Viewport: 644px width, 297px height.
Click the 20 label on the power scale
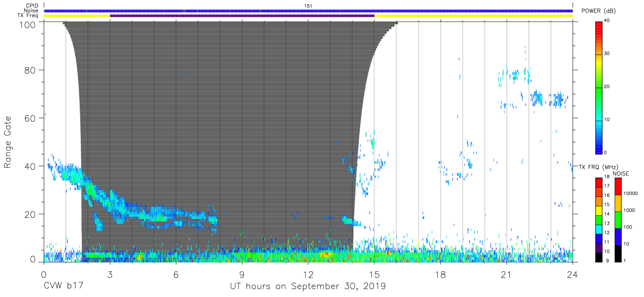pyautogui.click(x=607, y=86)
